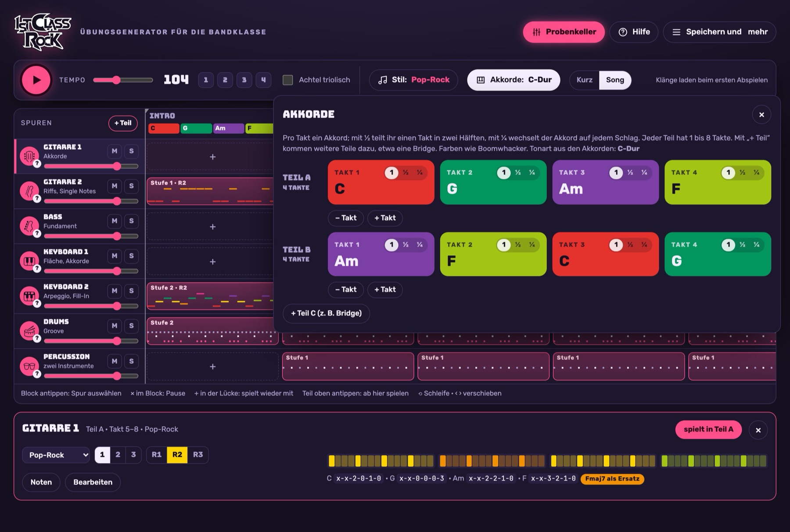This screenshot has height=532, width=790.
Task: Mute the Gitarre 1 track
Action: tap(115, 151)
